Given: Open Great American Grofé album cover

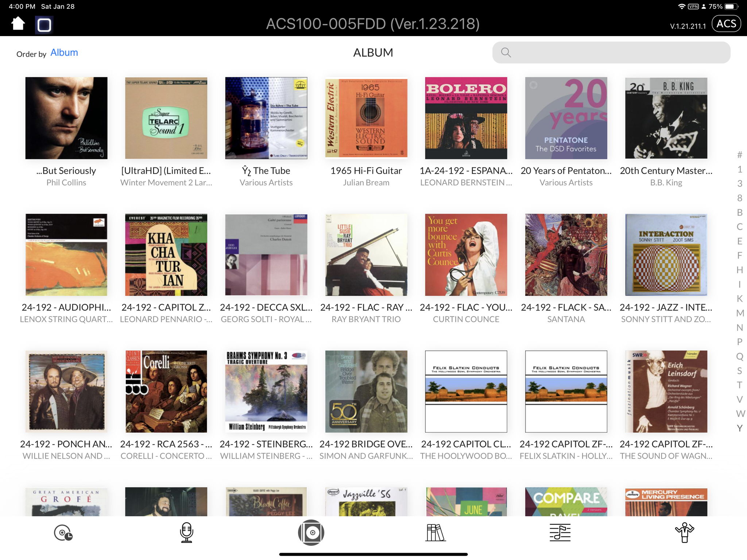Looking at the screenshot, I should point(66,502).
